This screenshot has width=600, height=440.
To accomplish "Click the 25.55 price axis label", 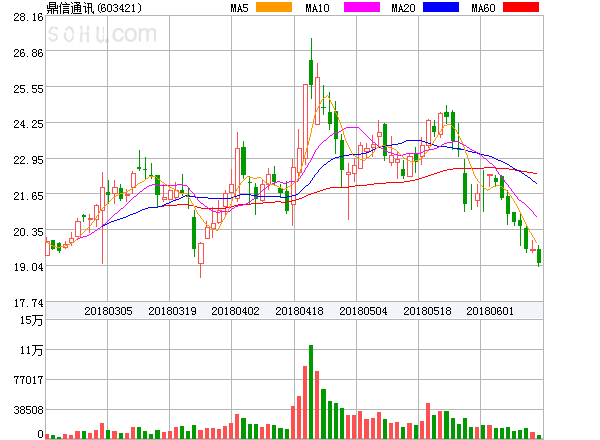I will [28, 89].
